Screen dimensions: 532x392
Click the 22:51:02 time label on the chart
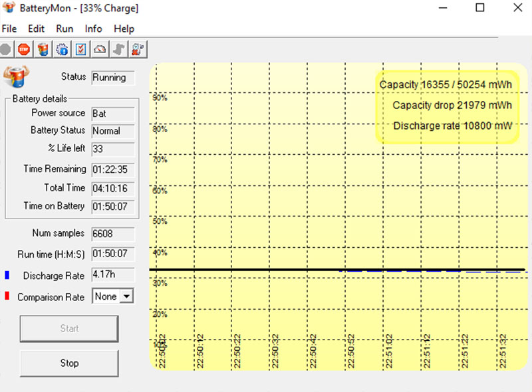(x=389, y=351)
